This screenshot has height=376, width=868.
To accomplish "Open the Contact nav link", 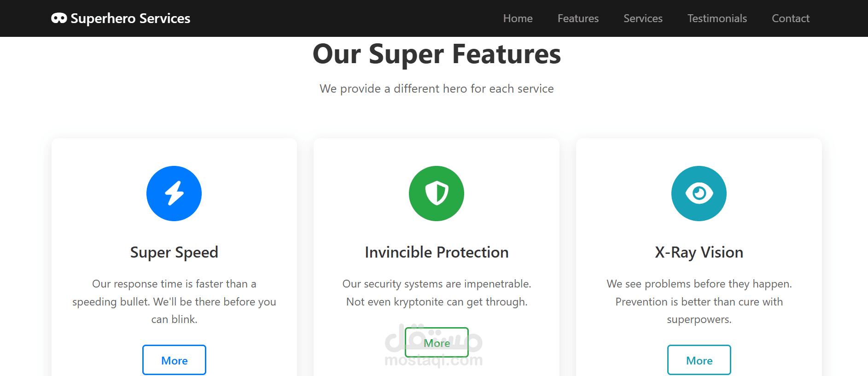I will pyautogui.click(x=791, y=18).
